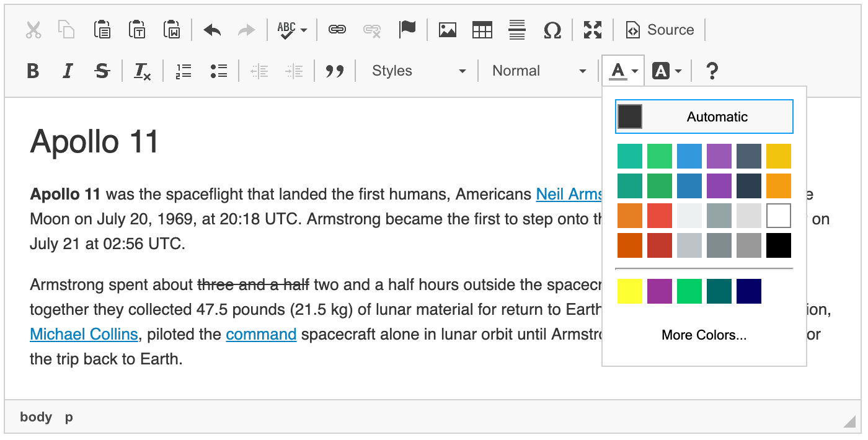Viewport: 868px width, 440px height.
Task: Pick the orange swatch in second row
Action: pos(779,186)
